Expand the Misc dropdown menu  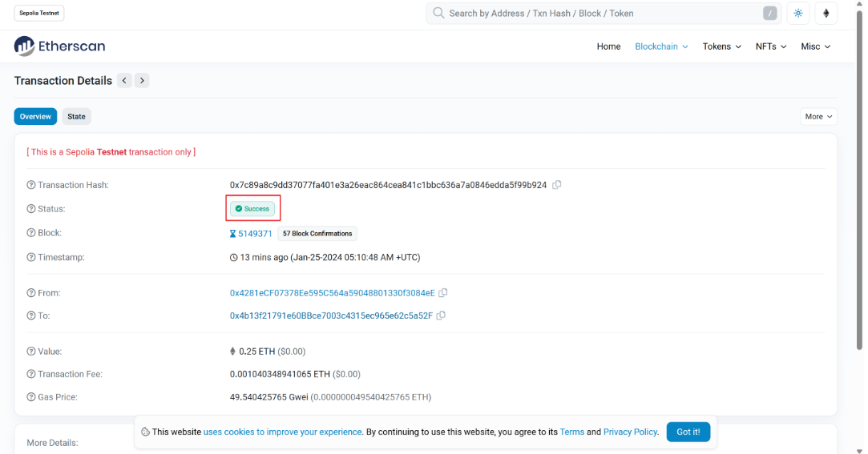tap(815, 46)
